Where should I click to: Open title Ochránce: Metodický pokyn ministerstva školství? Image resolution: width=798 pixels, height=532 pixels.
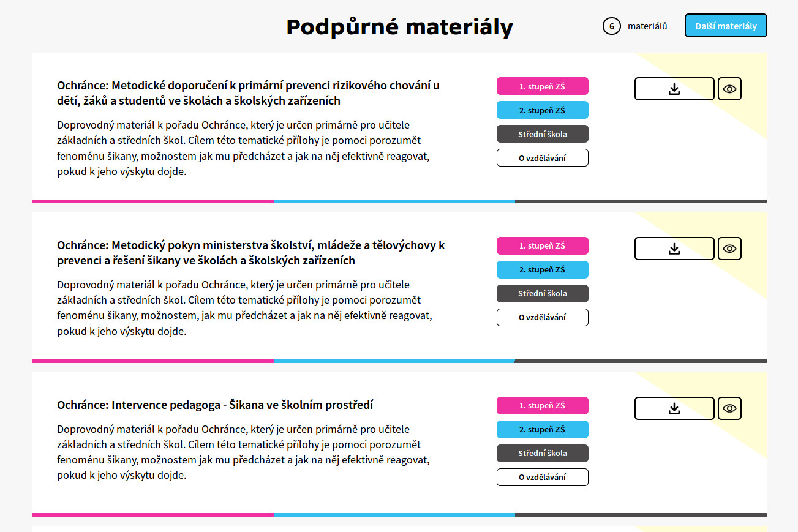pyautogui.click(x=251, y=253)
